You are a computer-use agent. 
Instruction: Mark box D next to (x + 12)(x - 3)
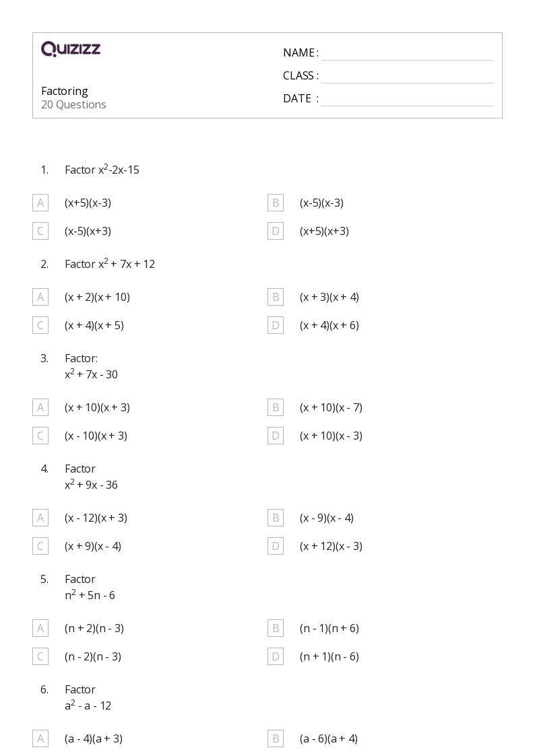click(276, 546)
